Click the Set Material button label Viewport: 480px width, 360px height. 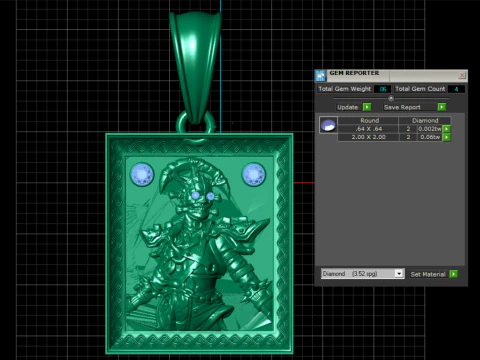click(x=428, y=274)
